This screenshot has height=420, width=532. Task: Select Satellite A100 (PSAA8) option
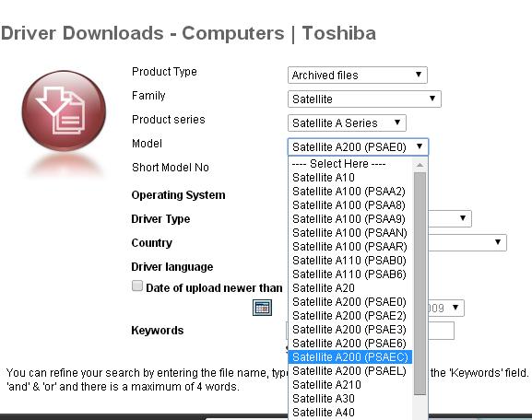350,205
